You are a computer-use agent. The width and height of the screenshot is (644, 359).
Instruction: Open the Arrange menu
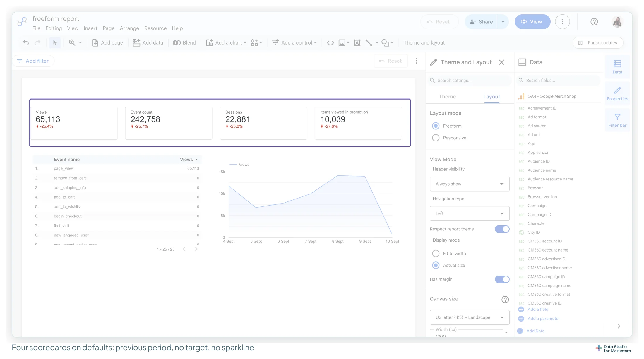pos(129,28)
